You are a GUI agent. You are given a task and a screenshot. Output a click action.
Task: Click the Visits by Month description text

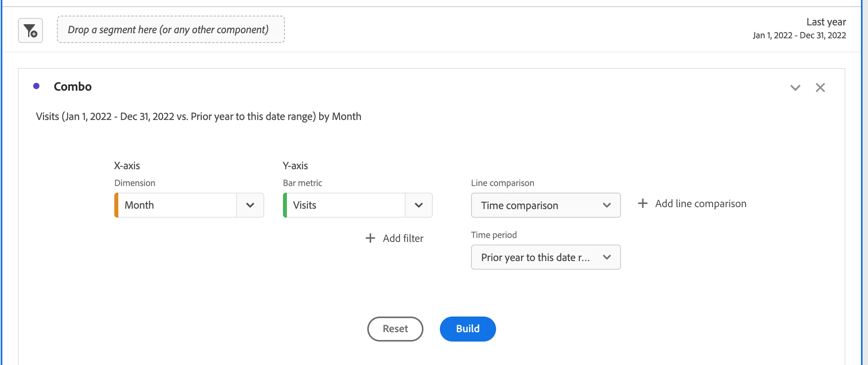tap(198, 116)
